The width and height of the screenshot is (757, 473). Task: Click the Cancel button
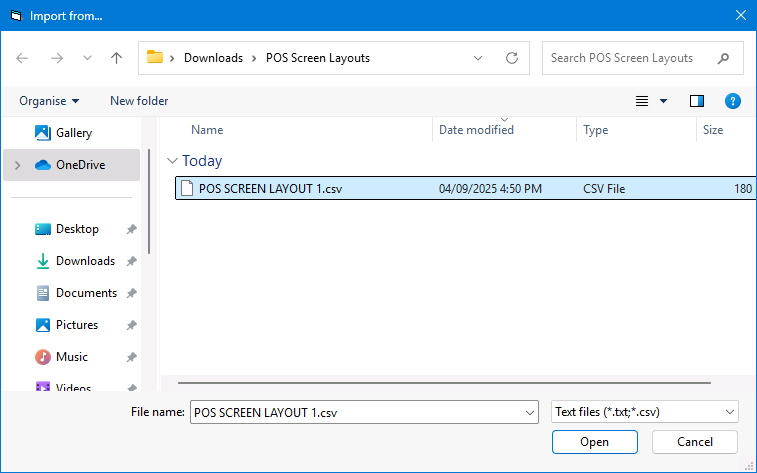click(695, 442)
